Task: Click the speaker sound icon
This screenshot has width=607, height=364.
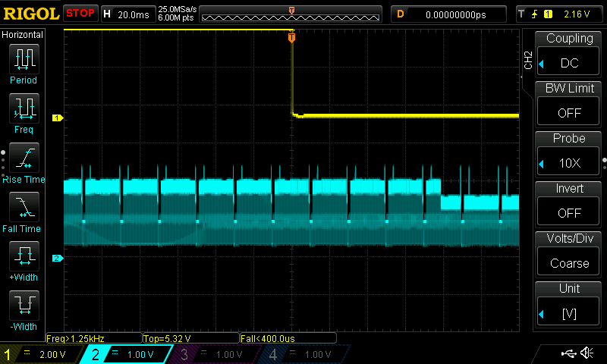Action: coord(587,353)
